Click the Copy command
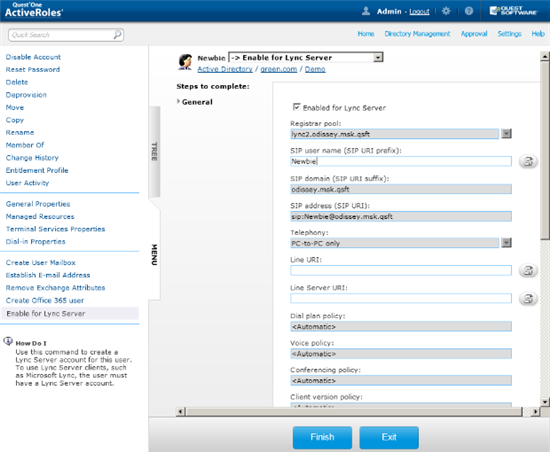 [15, 120]
